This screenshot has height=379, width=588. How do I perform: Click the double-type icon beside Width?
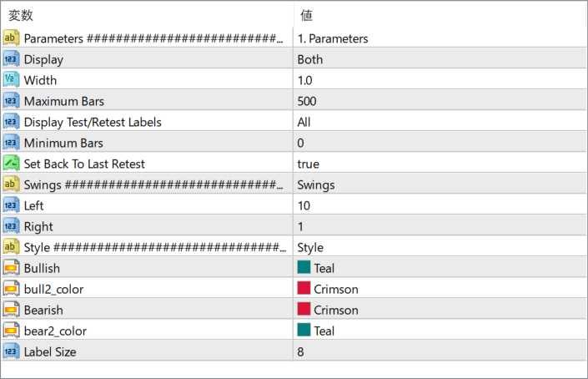pos(11,80)
